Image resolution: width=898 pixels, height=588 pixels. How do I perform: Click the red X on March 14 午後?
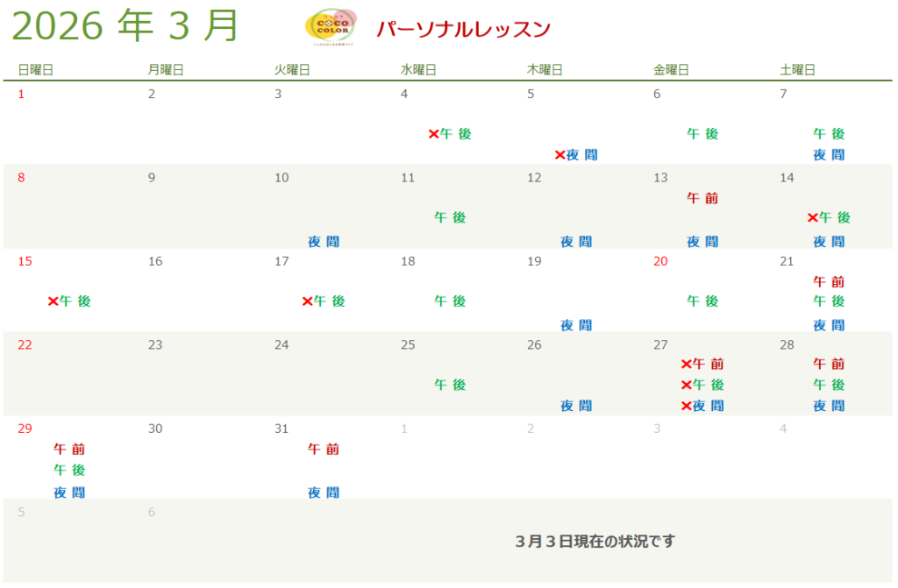click(812, 217)
